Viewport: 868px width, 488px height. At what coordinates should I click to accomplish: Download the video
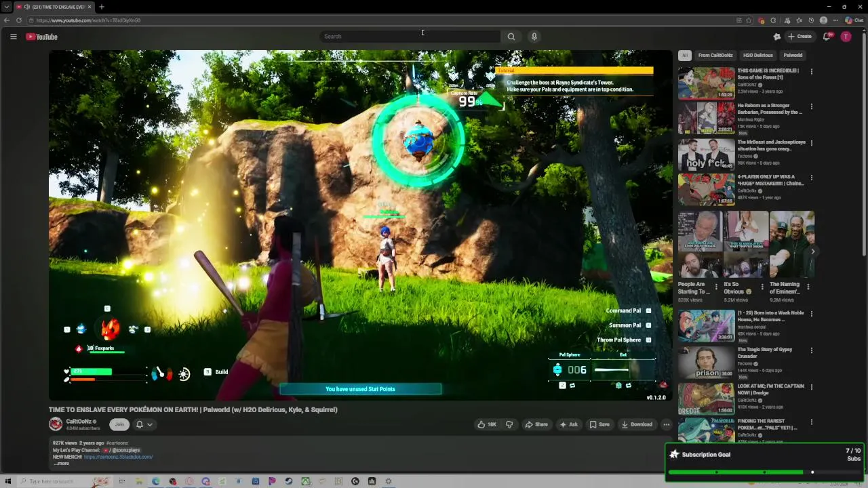click(637, 424)
